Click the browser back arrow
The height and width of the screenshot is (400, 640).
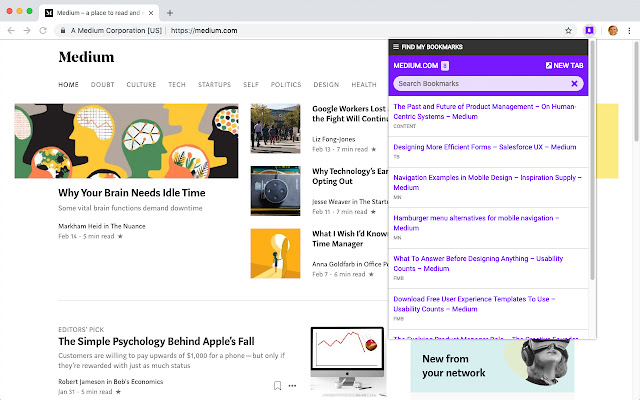(11, 31)
